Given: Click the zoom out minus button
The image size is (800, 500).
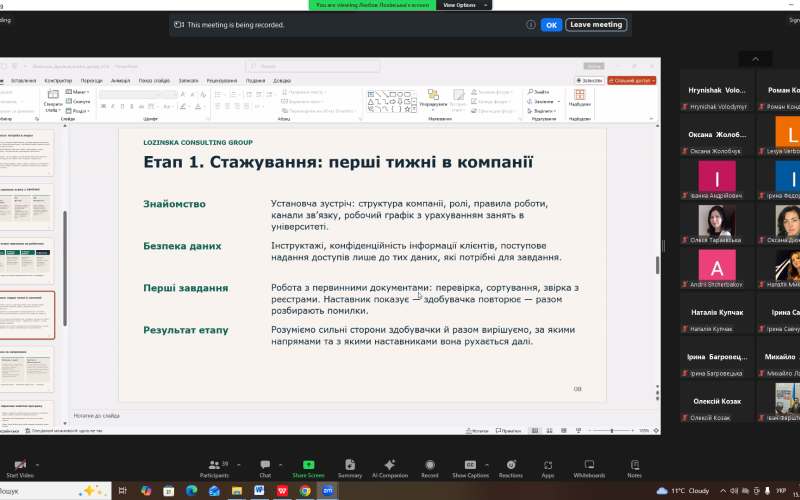Looking at the screenshot, I should 589,431.
